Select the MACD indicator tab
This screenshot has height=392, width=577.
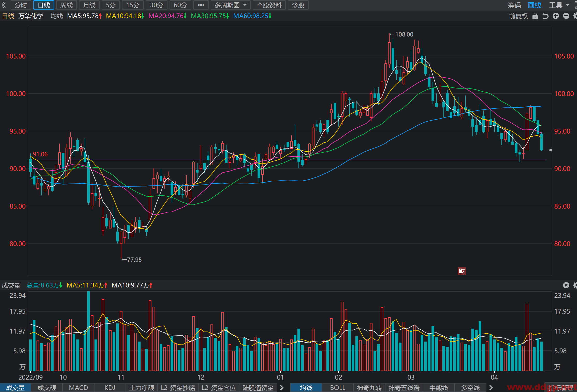click(x=78, y=388)
